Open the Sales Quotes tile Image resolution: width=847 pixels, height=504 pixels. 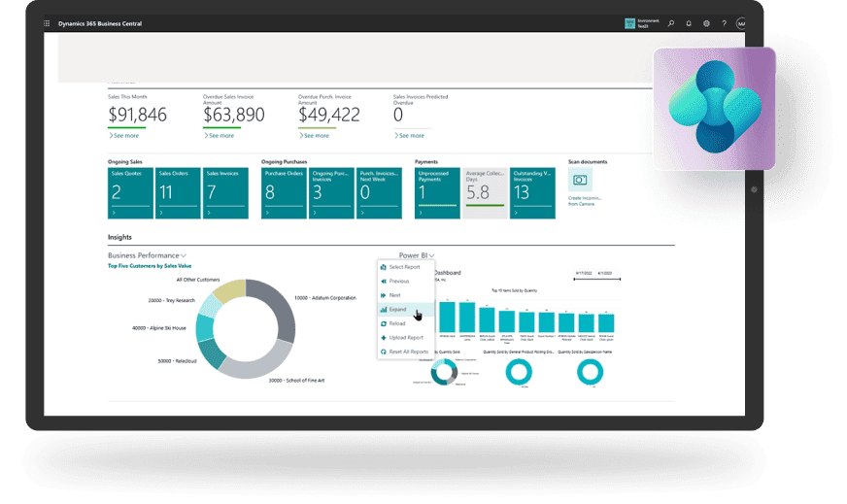(x=130, y=193)
